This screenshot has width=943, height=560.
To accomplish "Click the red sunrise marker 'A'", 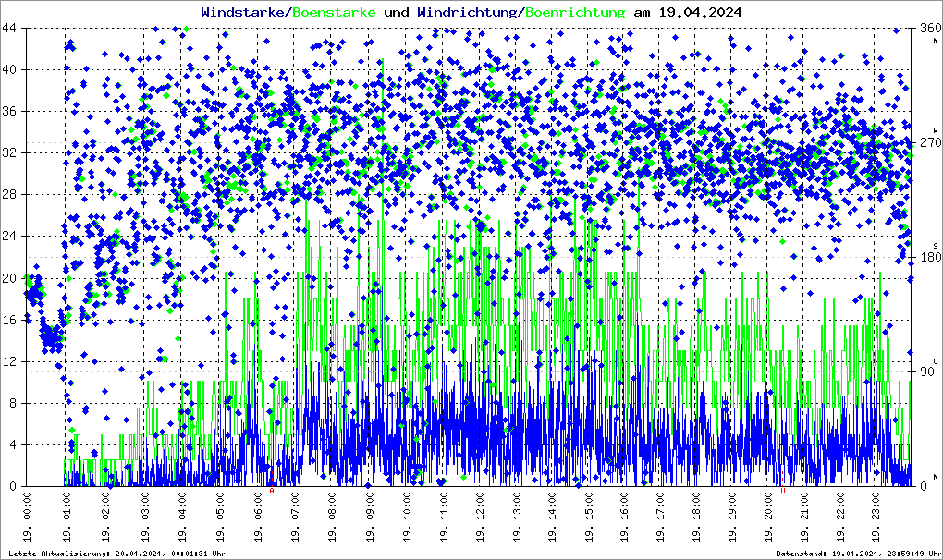I will click(271, 491).
